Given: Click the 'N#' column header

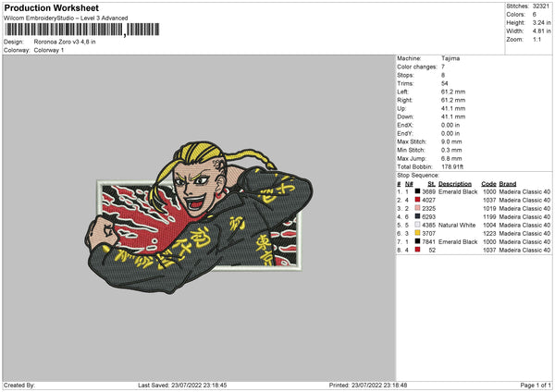Looking at the screenshot, I should pyautogui.click(x=409, y=184).
